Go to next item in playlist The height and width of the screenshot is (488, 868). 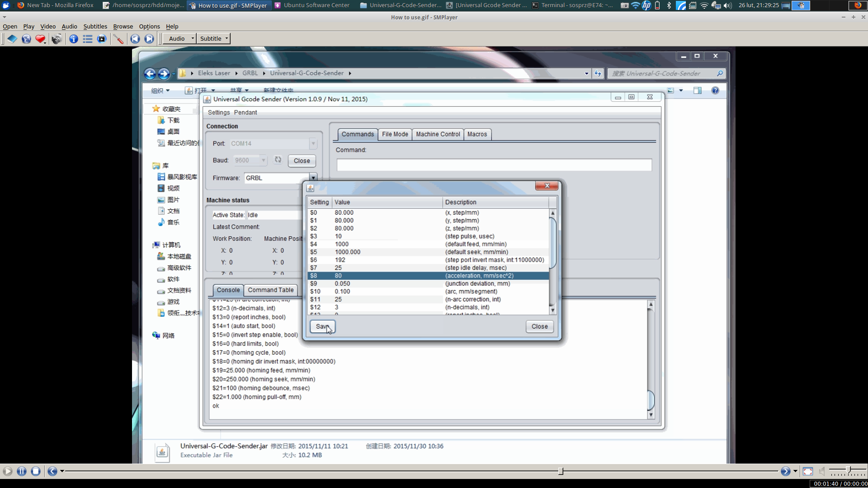tap(149, 39)
